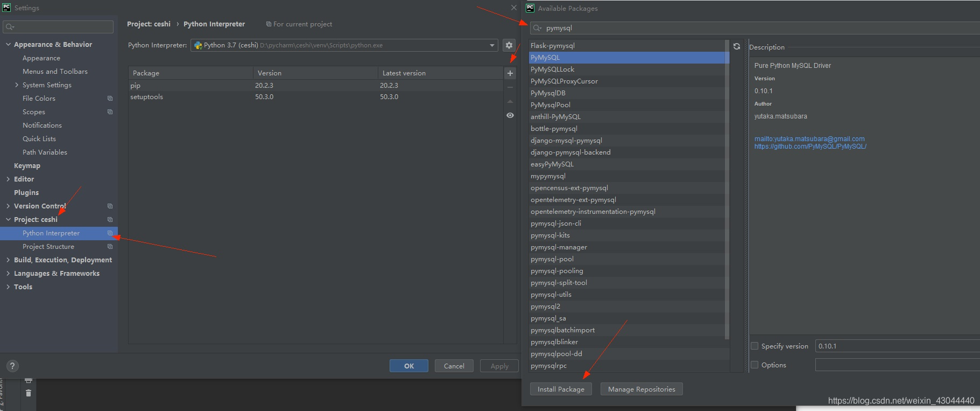Image resolution: width=980 pixels, height=411 pixels.
Task: Click Install Package button
Action: [x=561, y=389]
